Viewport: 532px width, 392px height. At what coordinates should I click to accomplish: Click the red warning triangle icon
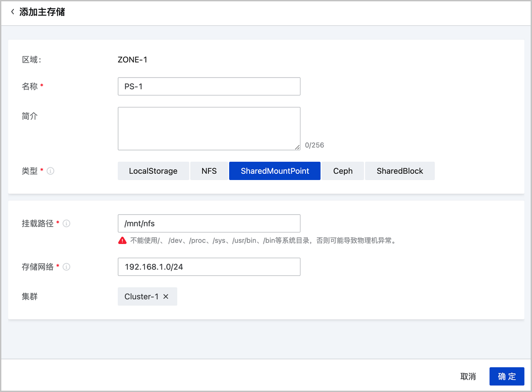point(122,241)
